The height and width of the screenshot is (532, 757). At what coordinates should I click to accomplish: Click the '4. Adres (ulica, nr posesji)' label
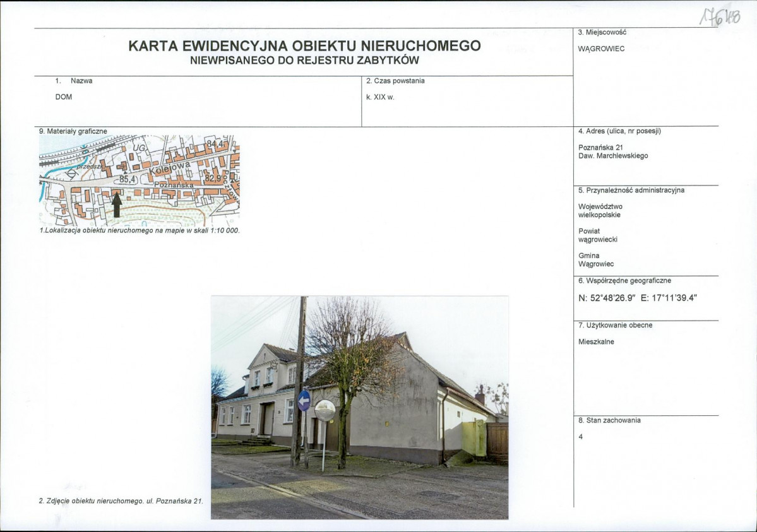pyautogui.click(x=619, y=131)
